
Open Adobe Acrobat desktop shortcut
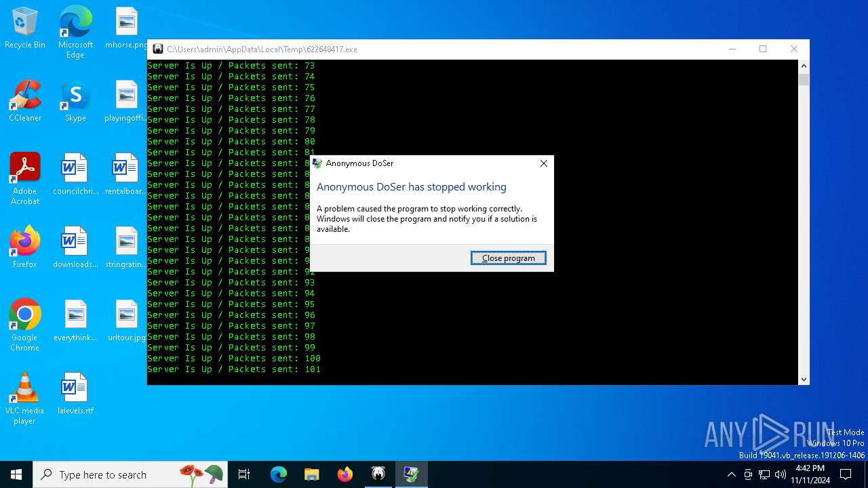(x=25, y=180)
